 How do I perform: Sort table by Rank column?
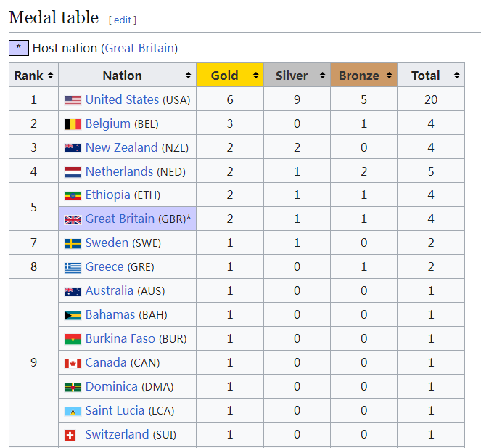pos(33,76)
